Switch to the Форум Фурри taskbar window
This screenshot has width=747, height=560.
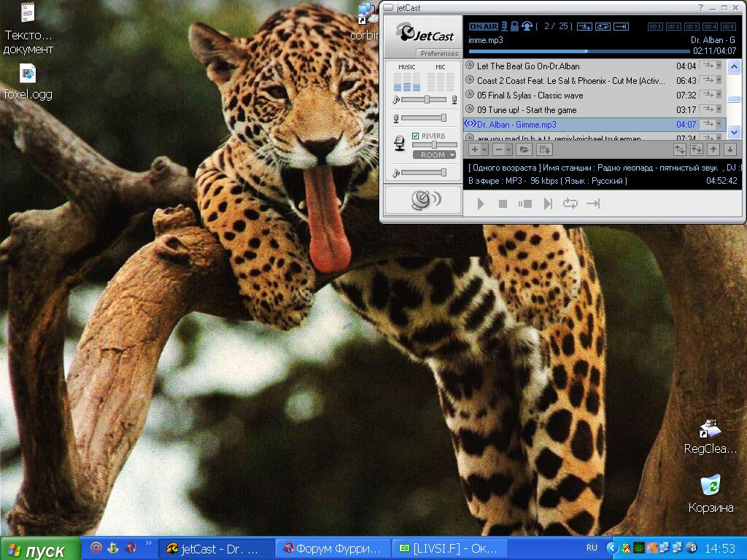[x=333, y=548]
